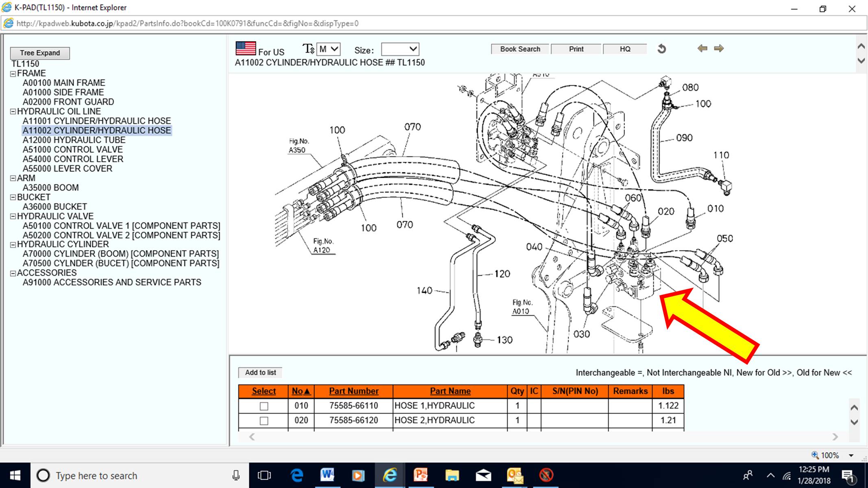Click the text size icon next to M
This screenshot has width=868, height=488.
(x=309, y=49)
